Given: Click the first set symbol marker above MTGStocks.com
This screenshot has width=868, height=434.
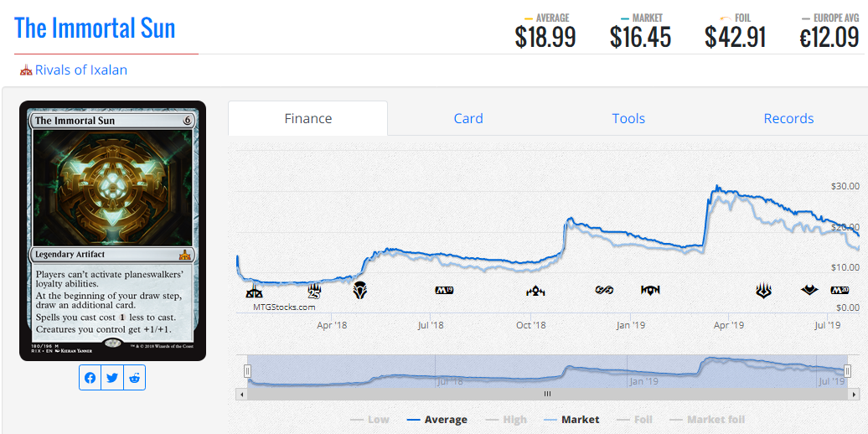Looking at the screenshot, I should pos(254,290).
